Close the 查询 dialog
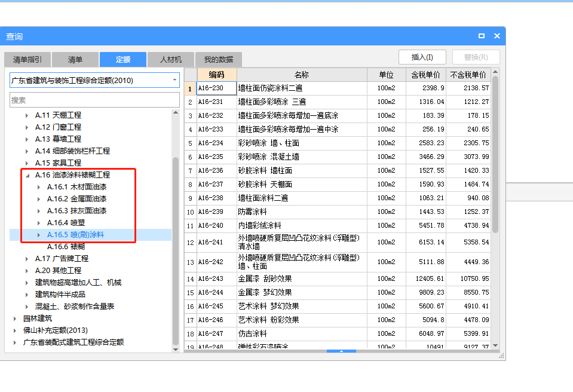Viewport: 573px width, 392px height. [497, 36]
